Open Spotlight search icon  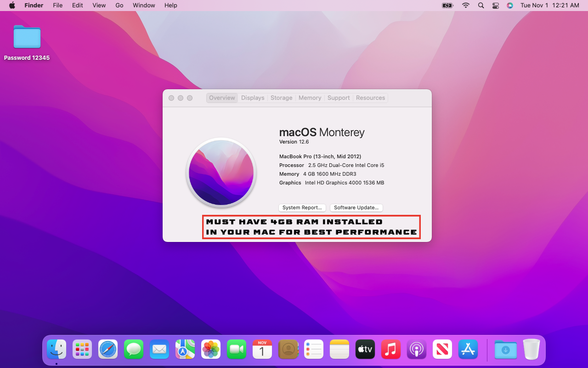coord(481,6)
